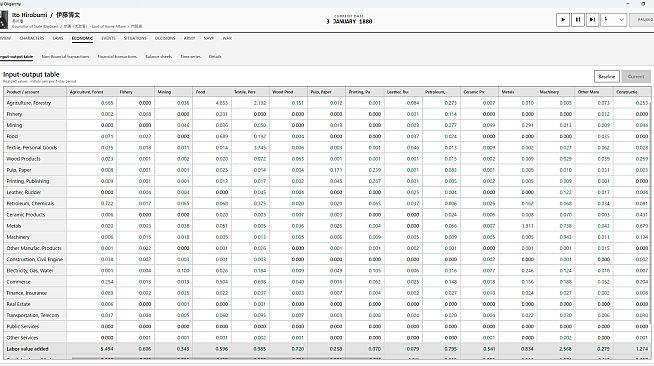Click the Fishery column header

click(136, 92)
